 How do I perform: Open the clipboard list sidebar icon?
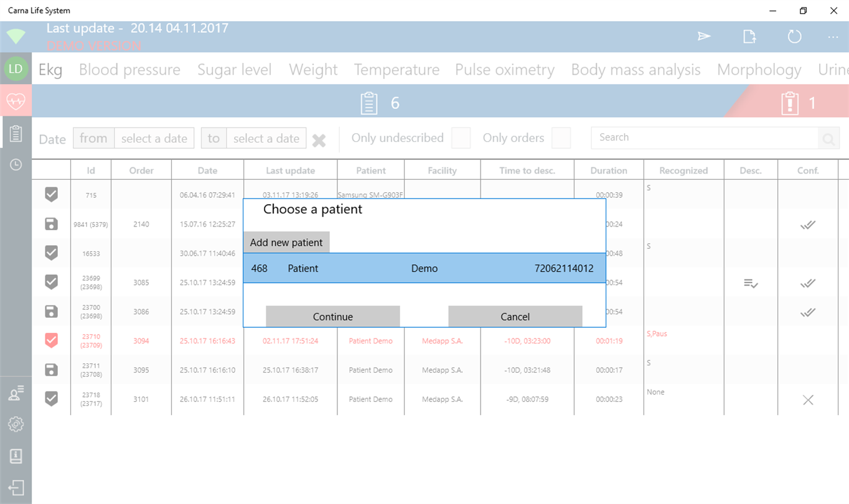tap(16, 133)
